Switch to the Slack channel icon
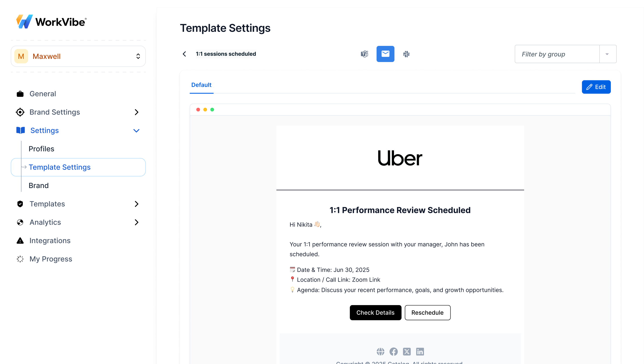The image size is (644, 364). click(x=406, y=54)
